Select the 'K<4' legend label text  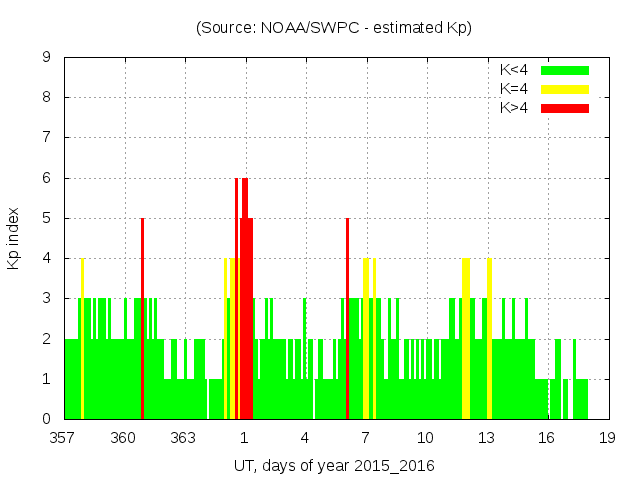[x=513, y=70]
